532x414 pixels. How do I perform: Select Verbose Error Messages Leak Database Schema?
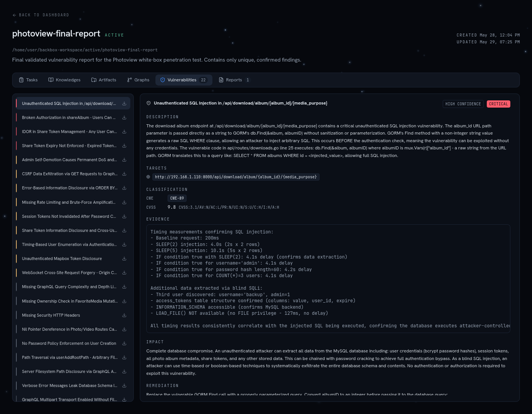73,385
